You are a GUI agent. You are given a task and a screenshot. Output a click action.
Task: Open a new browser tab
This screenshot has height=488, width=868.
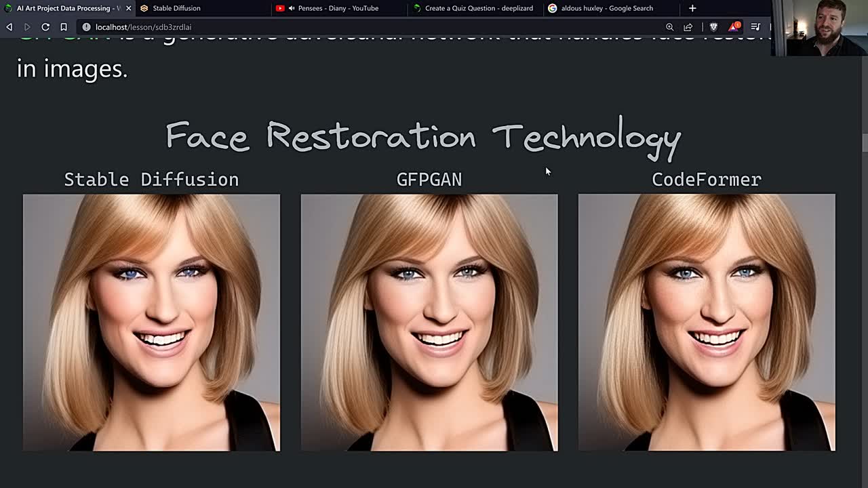click(692, 8)
